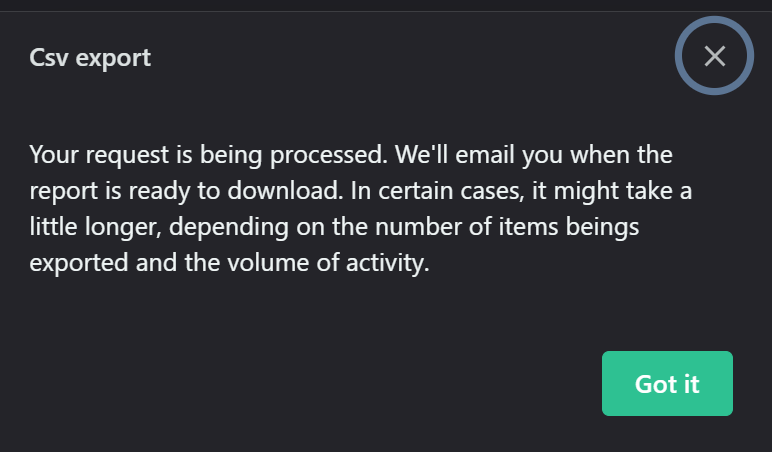The image size is (772, 452).
Task: Click the word 'activity' ending the message
Action: (x=387, y=262)
